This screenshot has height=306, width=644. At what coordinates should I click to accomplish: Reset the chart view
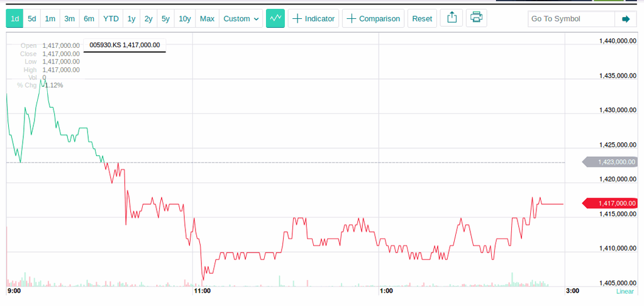pos(422,18)
